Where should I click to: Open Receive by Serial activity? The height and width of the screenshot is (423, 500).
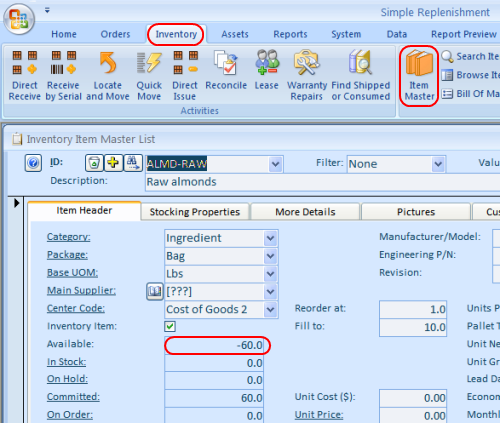(63, 75)
